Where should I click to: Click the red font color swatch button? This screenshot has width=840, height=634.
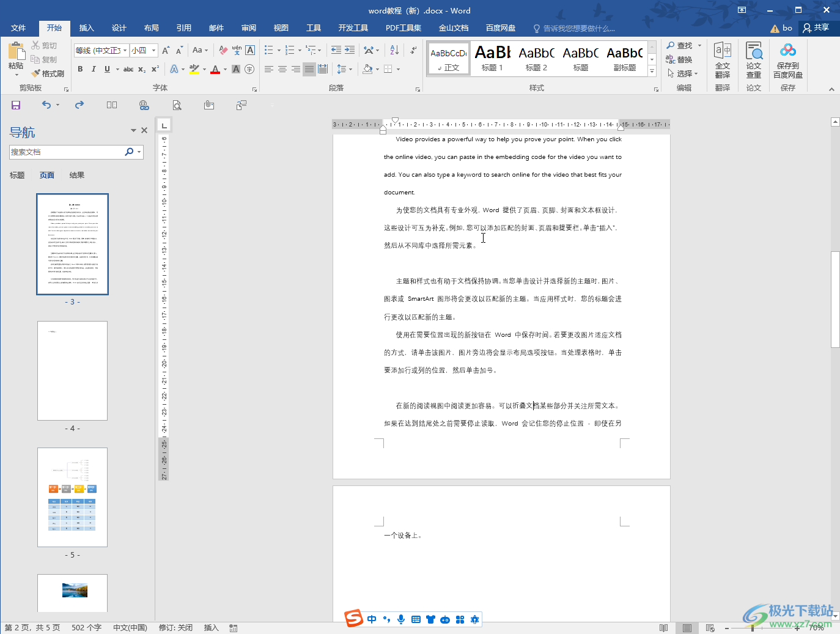[x=215, y=69]
